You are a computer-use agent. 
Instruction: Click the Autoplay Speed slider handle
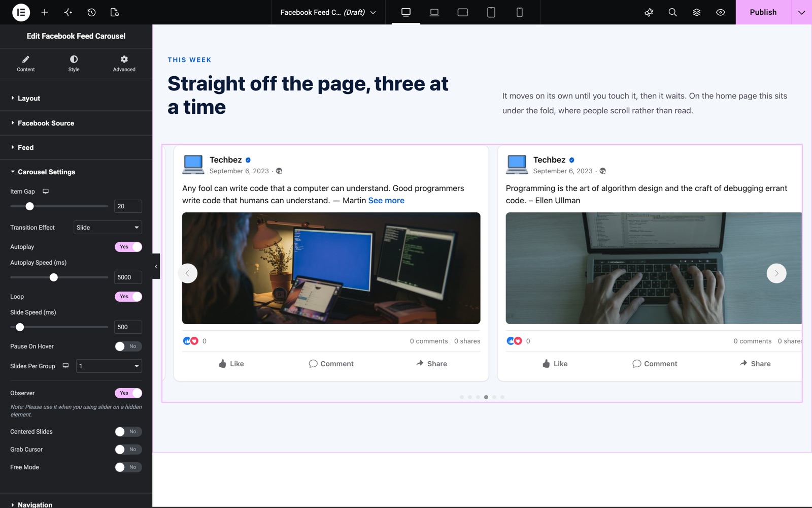(53, 277)
